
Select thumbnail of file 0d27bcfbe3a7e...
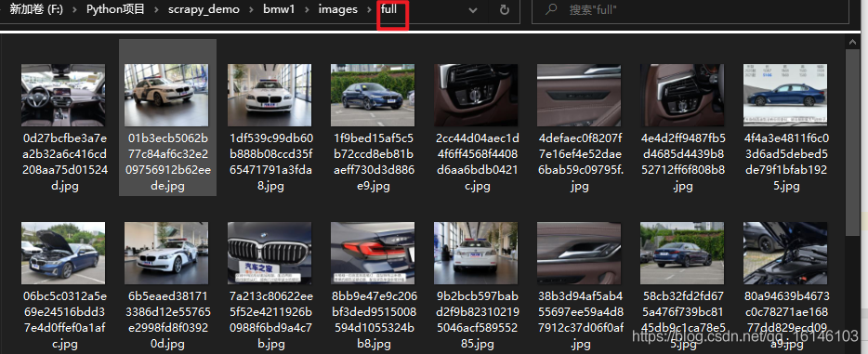point(63,95)
